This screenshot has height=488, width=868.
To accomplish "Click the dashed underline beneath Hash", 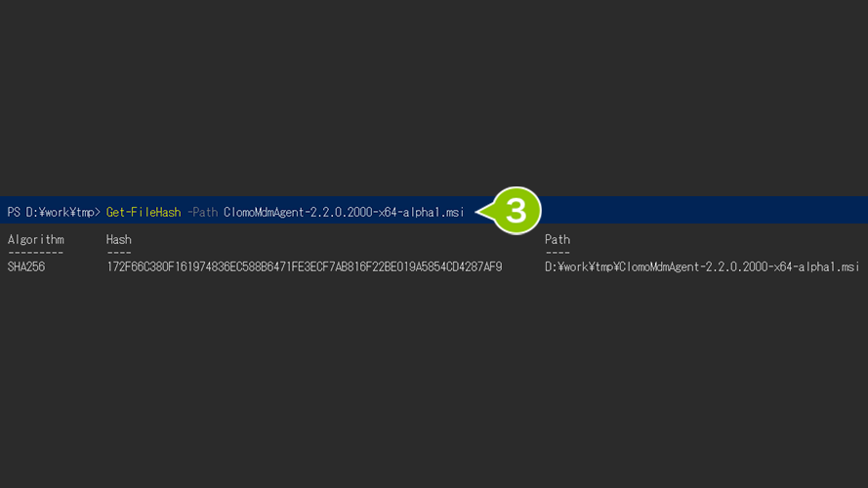I will click(118, 253).
